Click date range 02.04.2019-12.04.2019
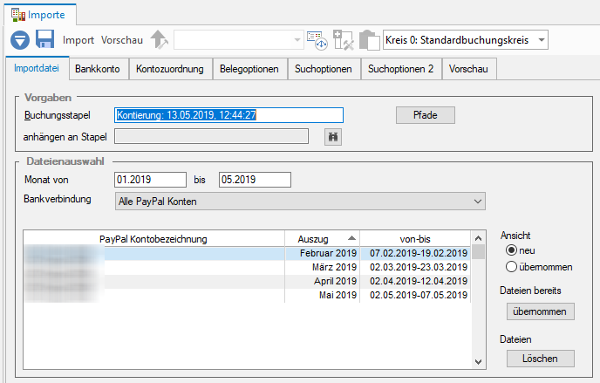The width and height of the screenshot is (600, 383). coord(418,281)
